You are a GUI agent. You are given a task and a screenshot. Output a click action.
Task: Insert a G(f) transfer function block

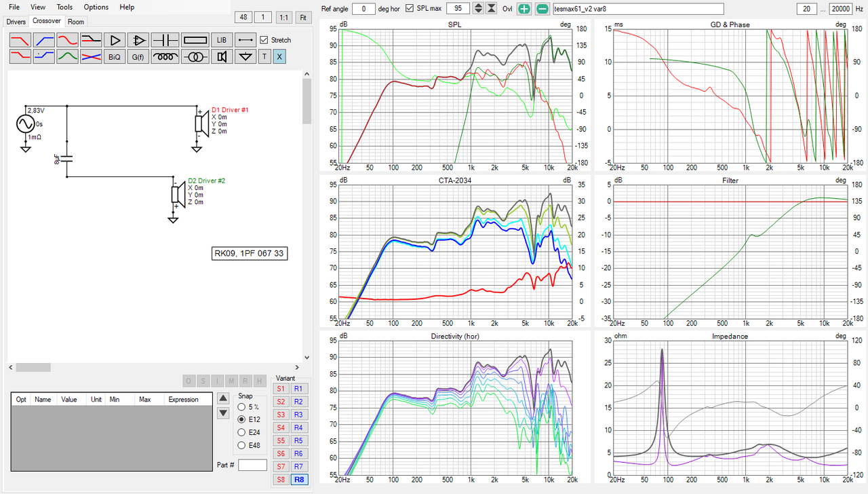click(138, 57)
